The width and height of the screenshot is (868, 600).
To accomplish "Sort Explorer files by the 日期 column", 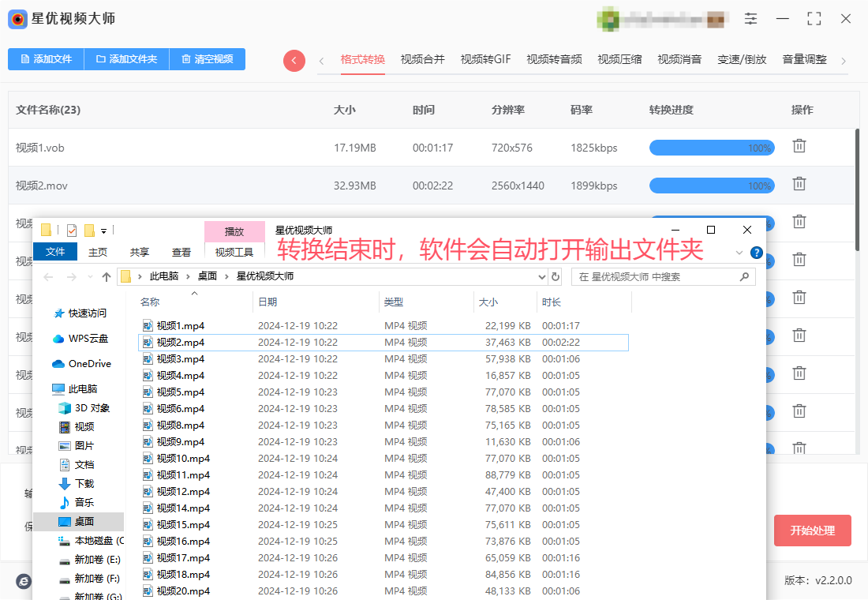I will tap(316, 302).
